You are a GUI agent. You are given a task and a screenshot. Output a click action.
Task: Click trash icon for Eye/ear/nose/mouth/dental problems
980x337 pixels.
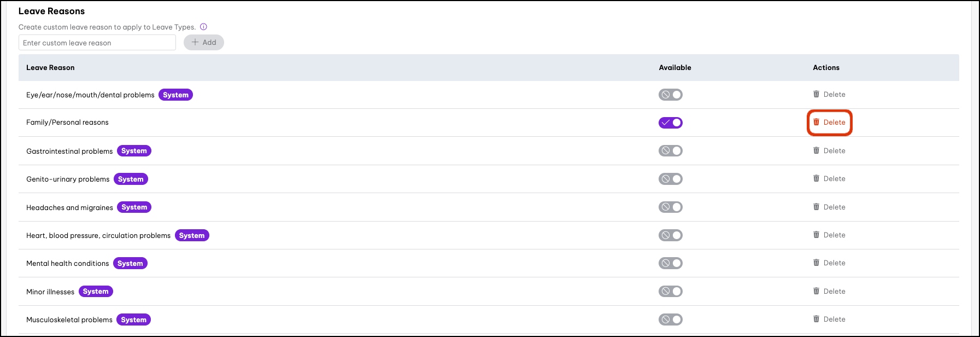(816, 94)
